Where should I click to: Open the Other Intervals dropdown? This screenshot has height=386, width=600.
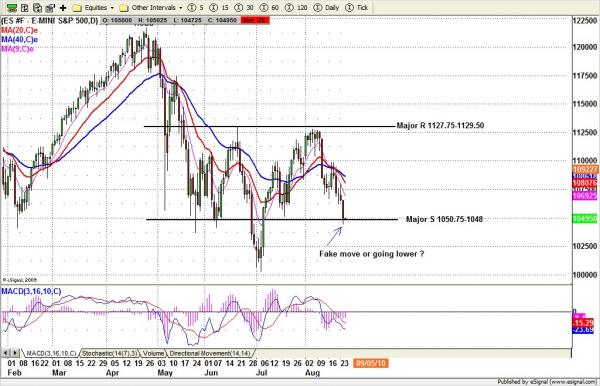[x=151, y=8]
